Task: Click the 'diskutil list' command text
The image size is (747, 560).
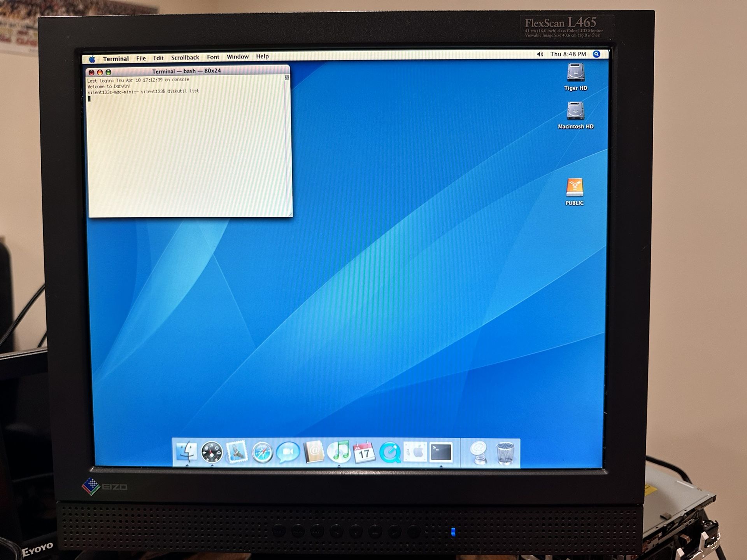Action: (183, 91)
